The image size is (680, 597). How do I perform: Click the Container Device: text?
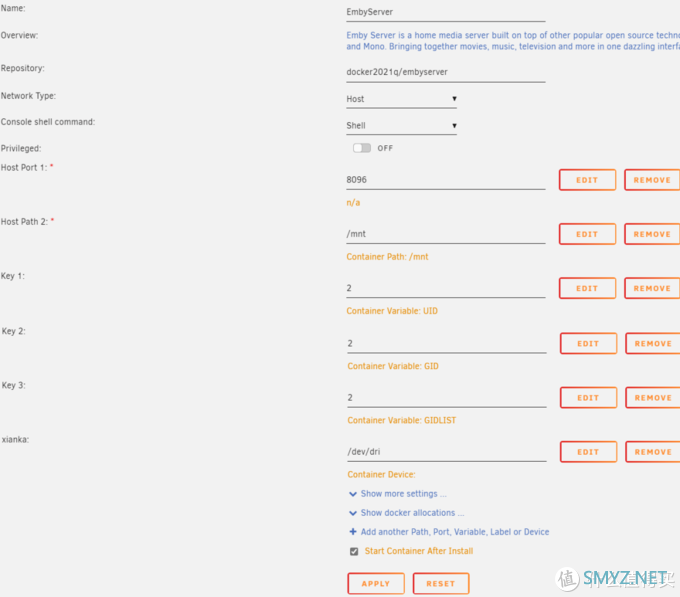pyautogui.click(x=381, y=475)
